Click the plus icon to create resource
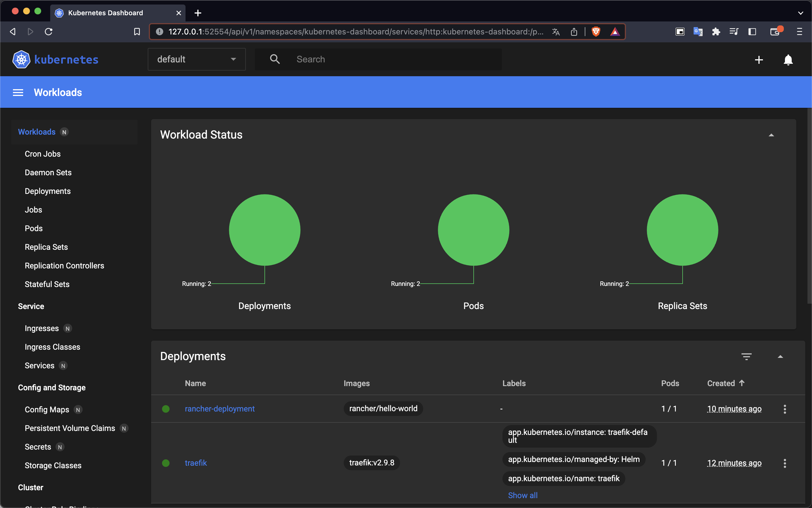The height and width of the screenshot is (508, 812). [x=759, y=60]
